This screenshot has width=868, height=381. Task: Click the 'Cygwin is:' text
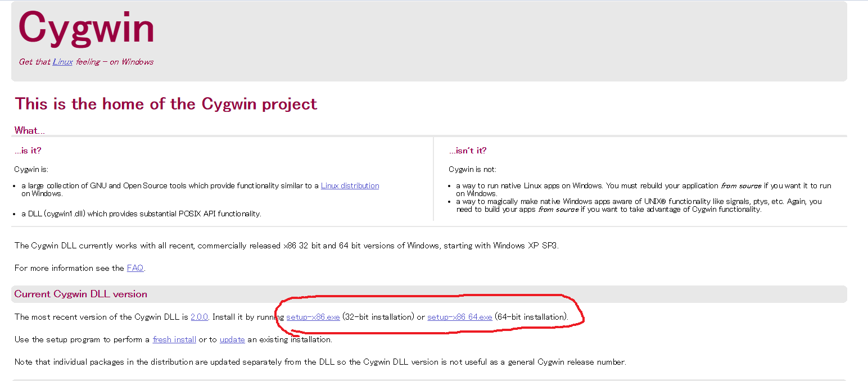tap(31, 169)
